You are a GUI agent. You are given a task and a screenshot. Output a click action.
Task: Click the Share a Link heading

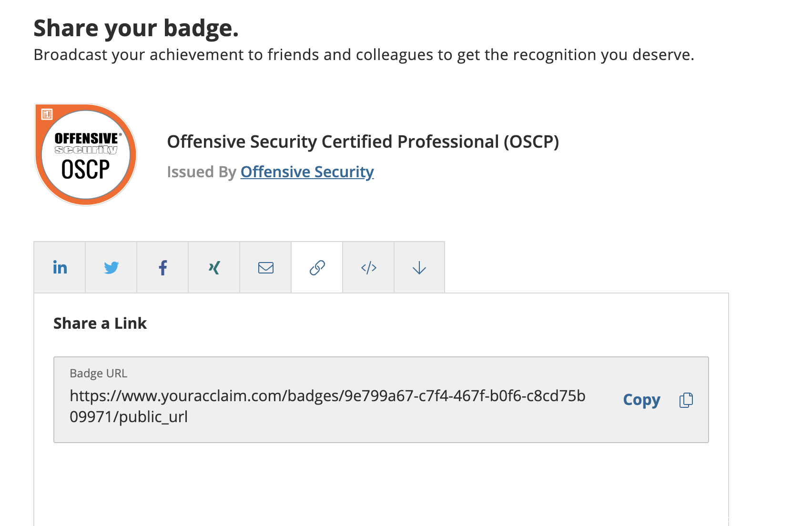tap(100, 323)
